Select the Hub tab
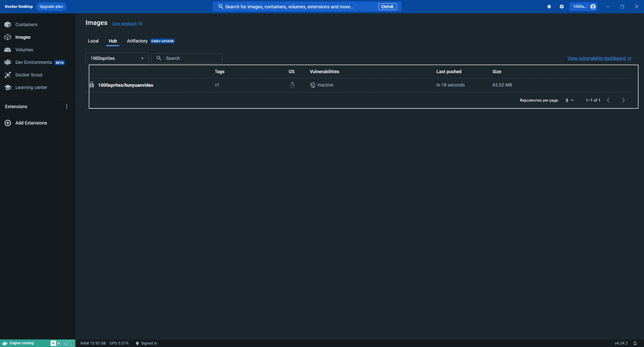The image size is (644, 347). (x=113, y=41)
